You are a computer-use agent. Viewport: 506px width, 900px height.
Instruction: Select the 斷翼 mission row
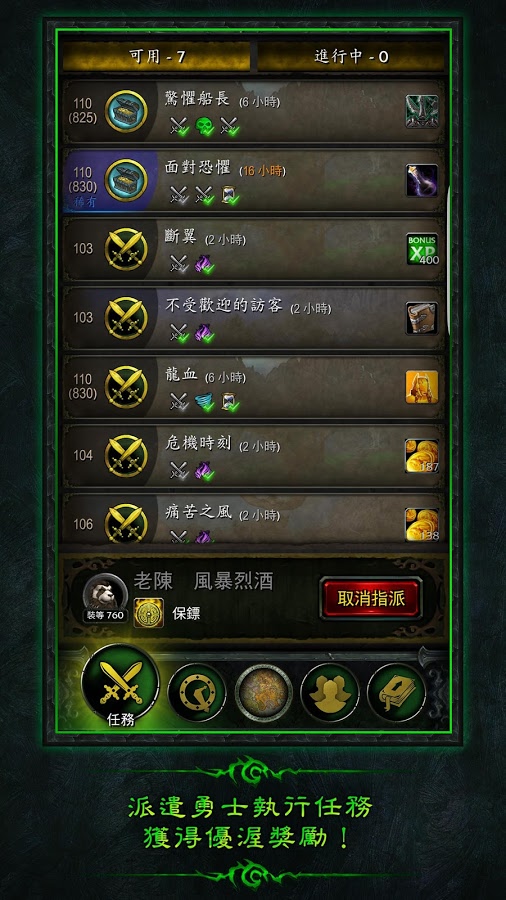point(253,249)
